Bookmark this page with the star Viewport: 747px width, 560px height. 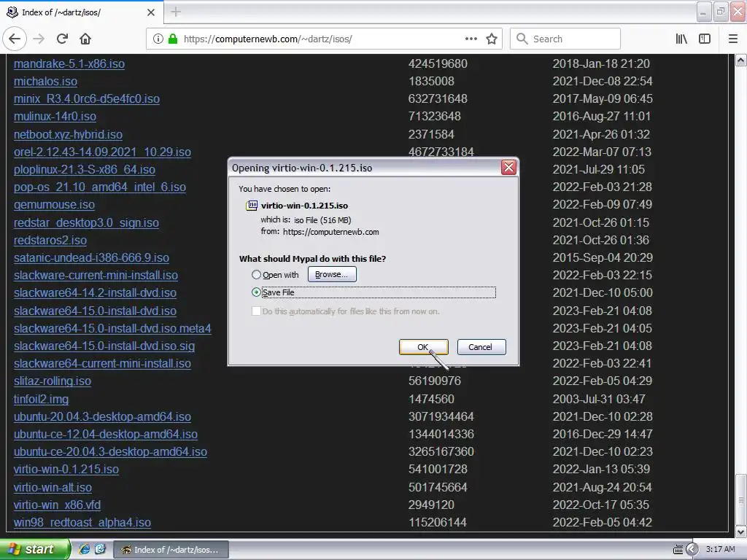click(492, 39)
